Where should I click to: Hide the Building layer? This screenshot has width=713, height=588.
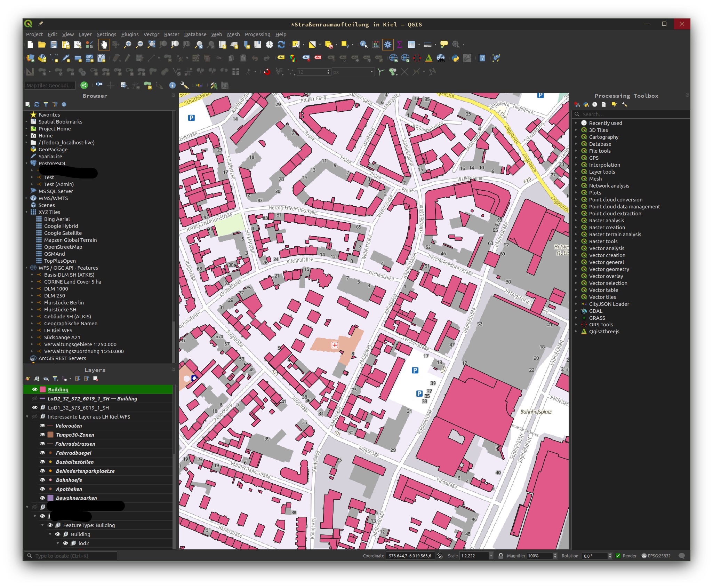[34, 389]
